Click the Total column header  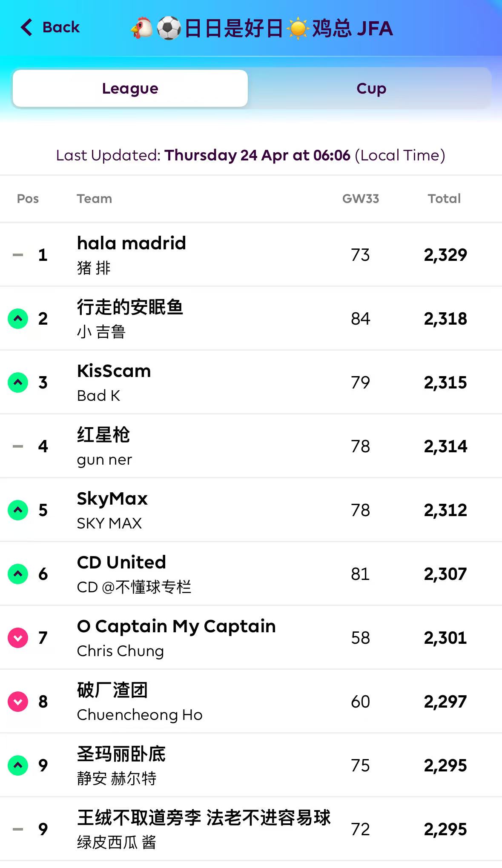pyautogui.click(x=444, y=199)
